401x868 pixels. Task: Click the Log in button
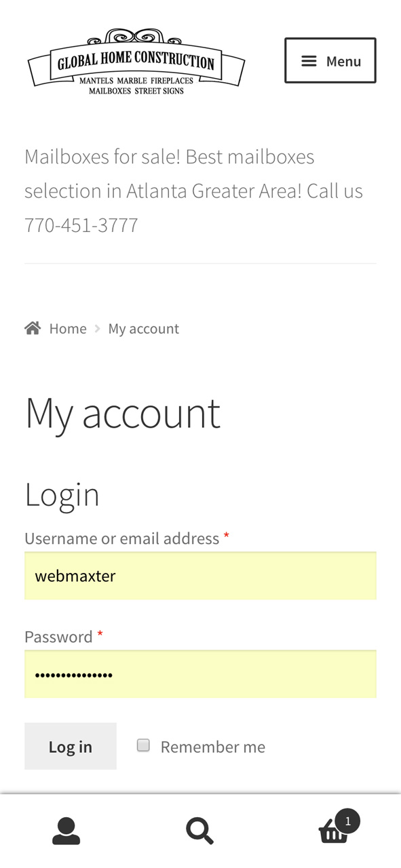tap(71, 746)
